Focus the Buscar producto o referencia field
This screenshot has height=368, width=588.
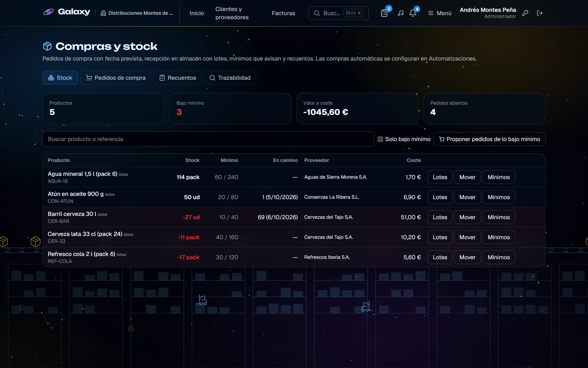[x=208, y=139]
